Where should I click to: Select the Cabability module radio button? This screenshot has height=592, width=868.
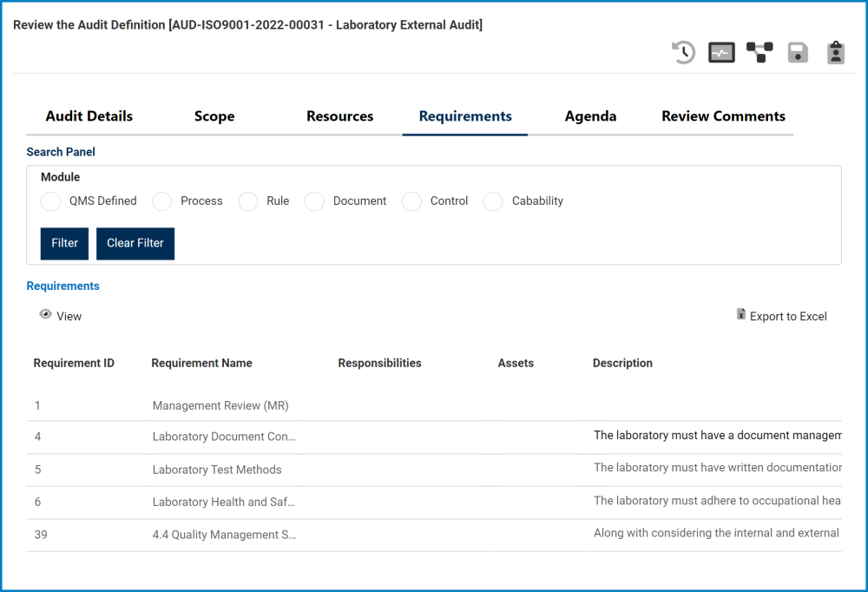(x=493, y=201)
